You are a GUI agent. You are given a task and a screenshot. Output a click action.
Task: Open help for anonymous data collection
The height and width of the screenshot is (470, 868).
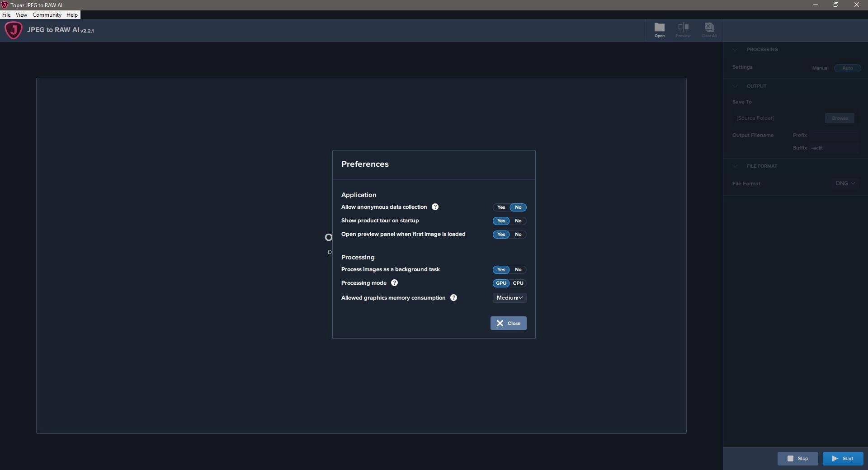[x=435, y=207]
